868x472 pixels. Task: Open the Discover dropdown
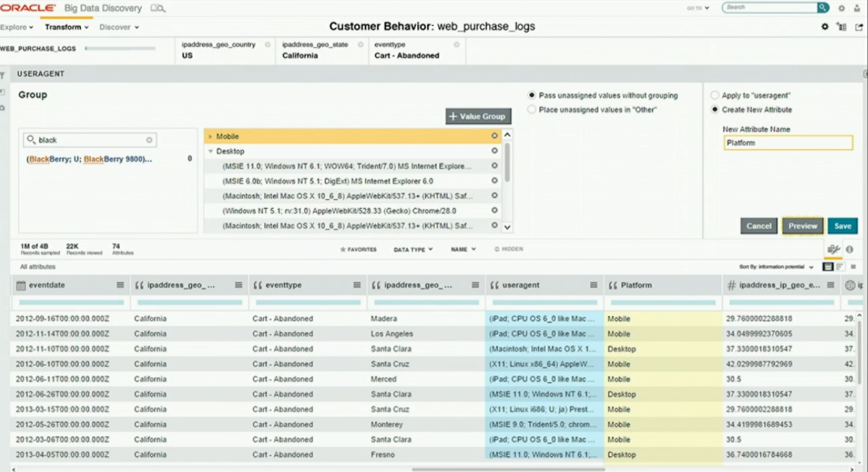119,27
